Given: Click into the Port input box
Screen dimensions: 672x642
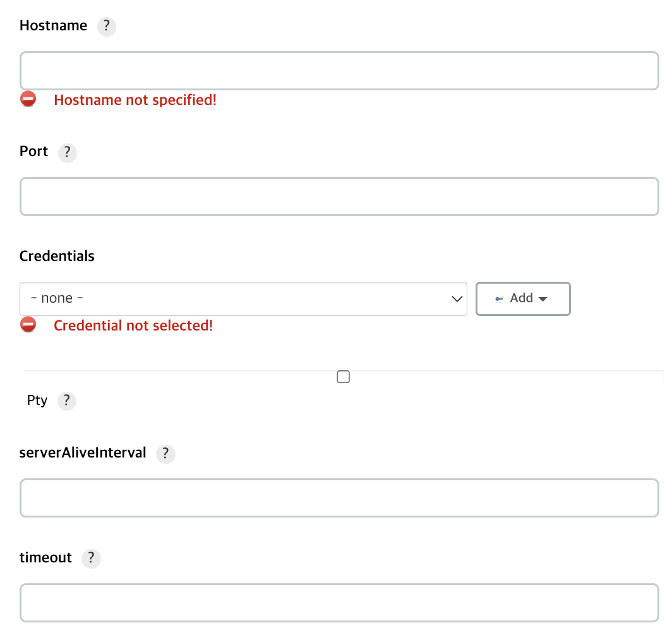Looking at the screenshot, I should pyautogui.click(x=339, y=197).
